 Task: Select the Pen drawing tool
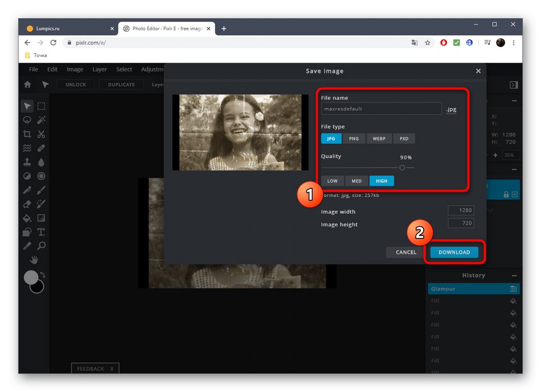click(27, 190)
